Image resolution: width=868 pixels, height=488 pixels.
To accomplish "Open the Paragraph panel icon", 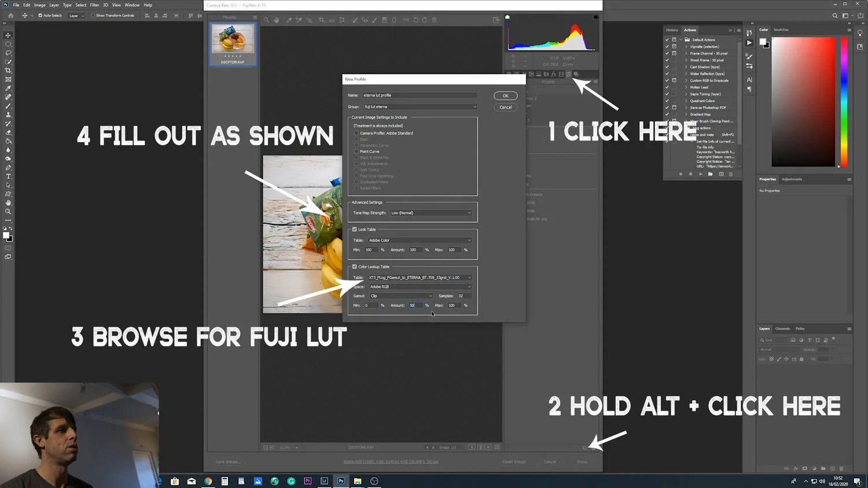I will pos(749,89).
